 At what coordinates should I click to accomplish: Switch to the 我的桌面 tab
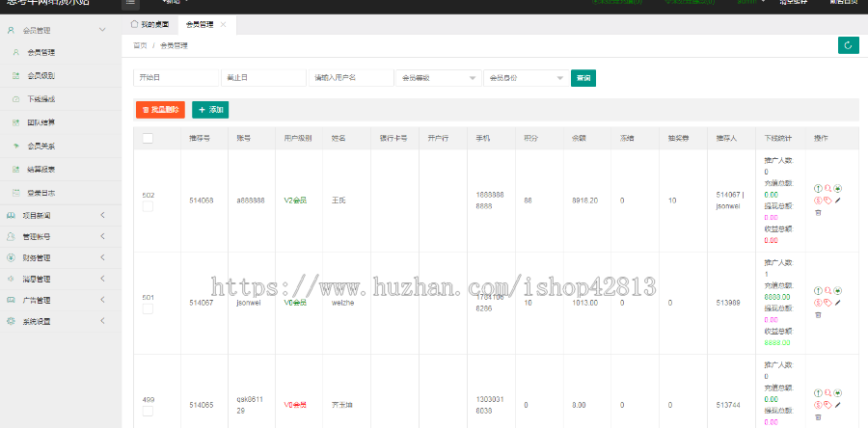[x=149, y=25]
